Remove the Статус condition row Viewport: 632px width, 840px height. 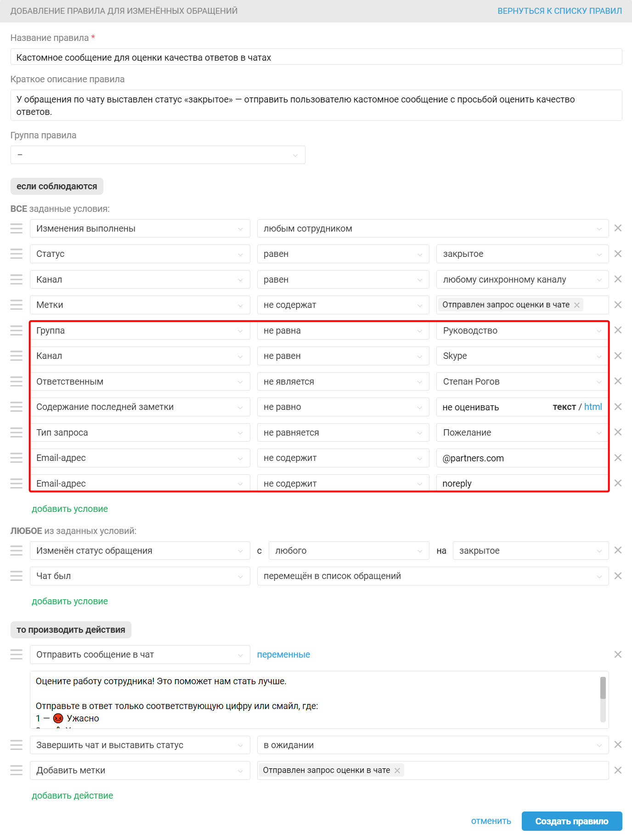pyautogui.click(x=618, y=254)
